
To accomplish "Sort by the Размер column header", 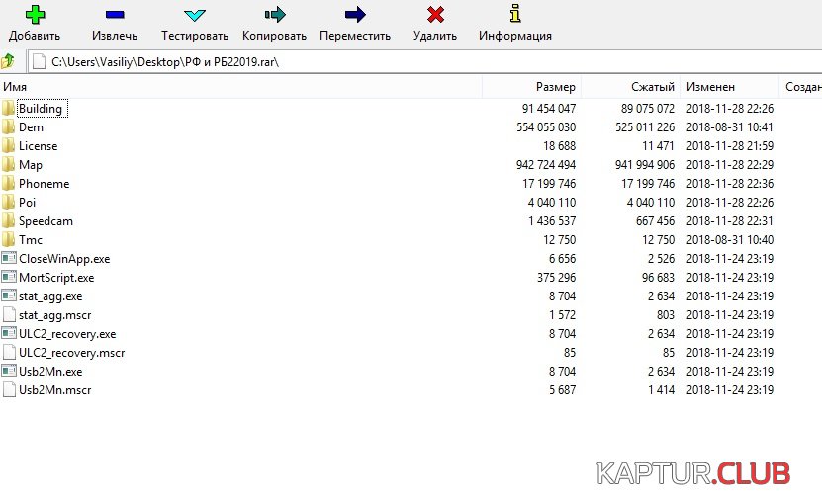I will click(531, 87).
